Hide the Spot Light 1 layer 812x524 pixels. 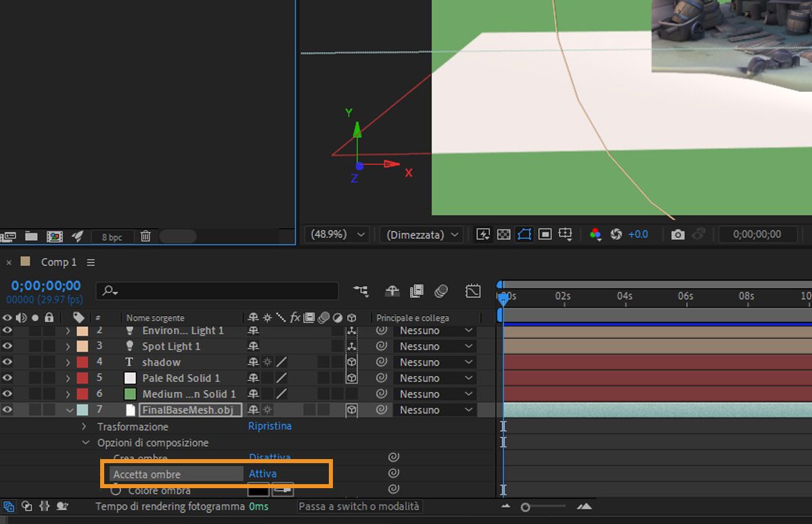[7, 346]
